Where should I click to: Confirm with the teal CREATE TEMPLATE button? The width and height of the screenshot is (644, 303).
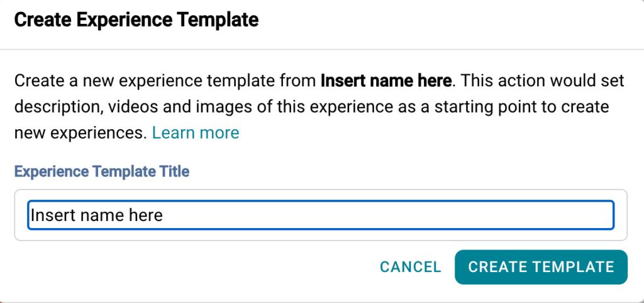[541, 267]
